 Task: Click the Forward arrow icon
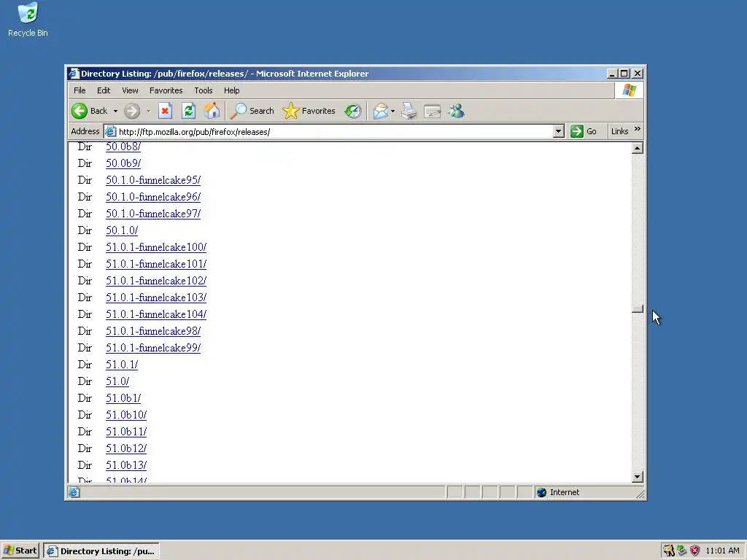(132, 111)
